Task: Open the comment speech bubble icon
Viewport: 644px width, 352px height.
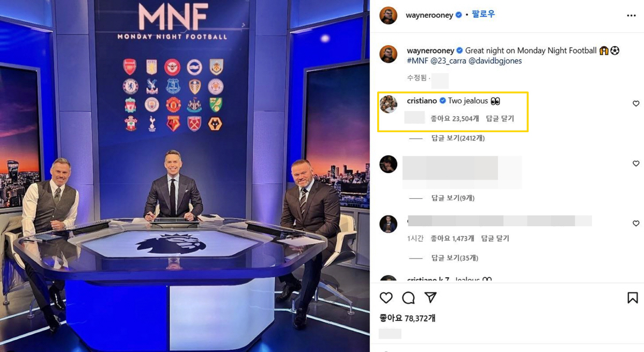Action: click(x=408, y=298)
